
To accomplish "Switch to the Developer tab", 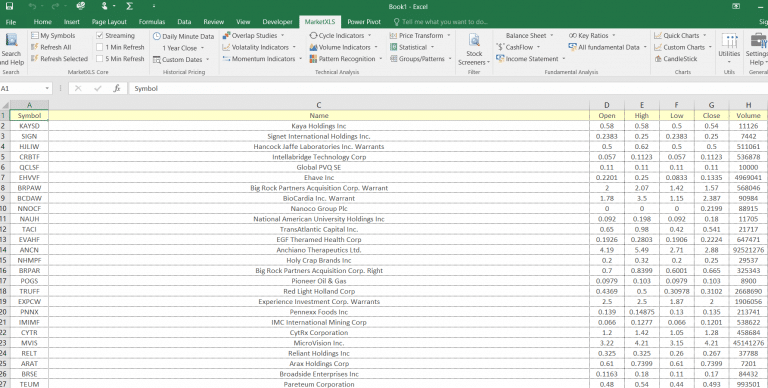I will coord(277,22).
